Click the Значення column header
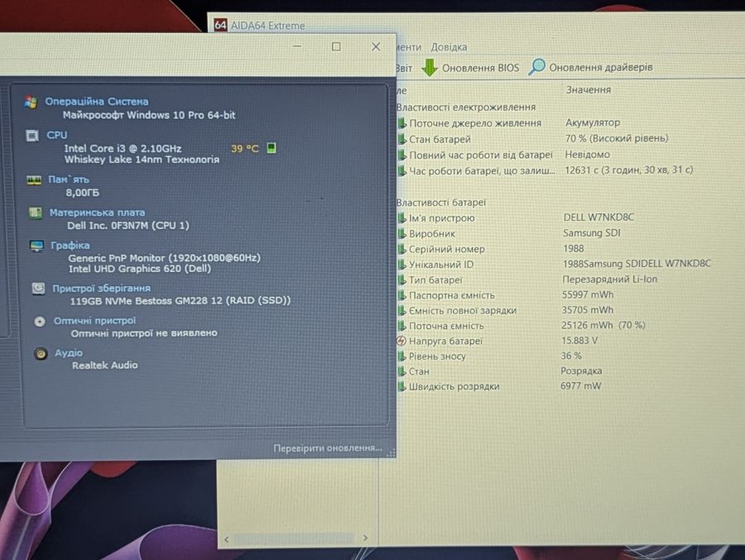 [x=589, y=90]
